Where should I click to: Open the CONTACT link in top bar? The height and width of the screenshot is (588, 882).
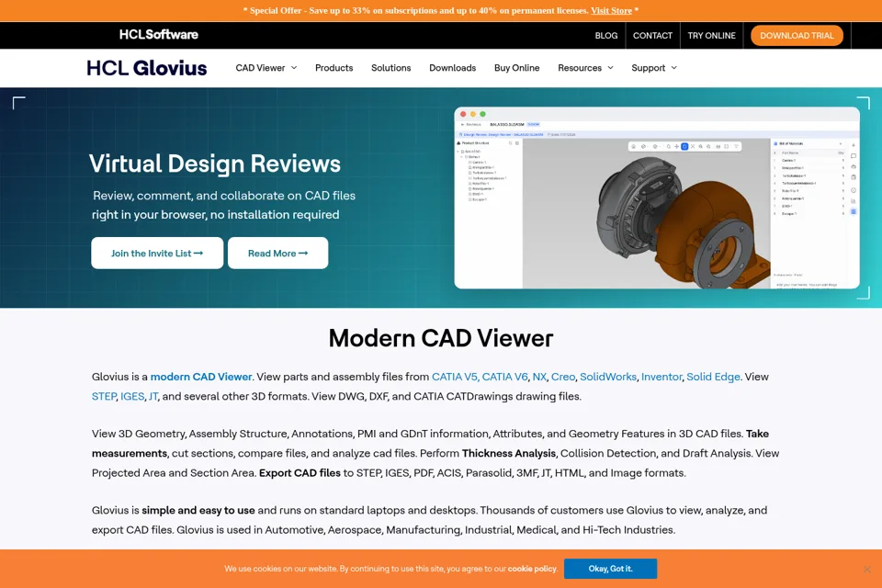click(x=652, y=36)
